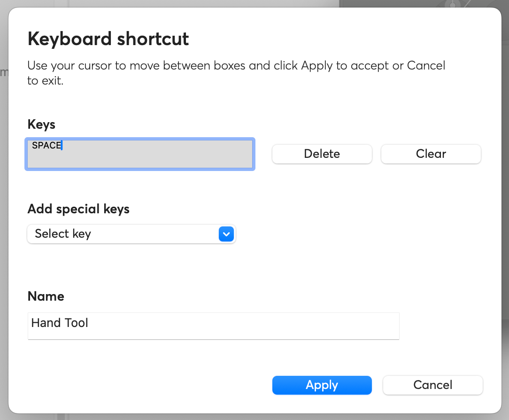The height and width of the screenshot is (420, 509).
Task: Click the 'Keys' section label
Action: 41,124
